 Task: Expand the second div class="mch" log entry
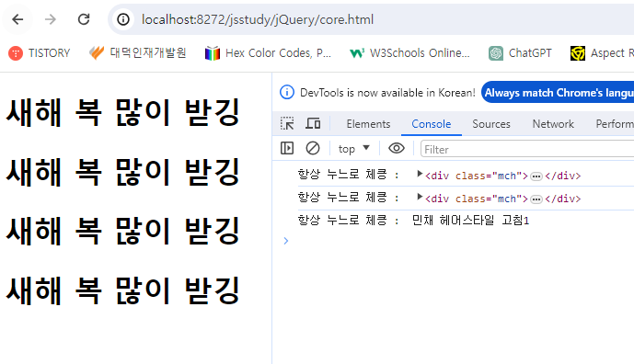click(420, 197)
